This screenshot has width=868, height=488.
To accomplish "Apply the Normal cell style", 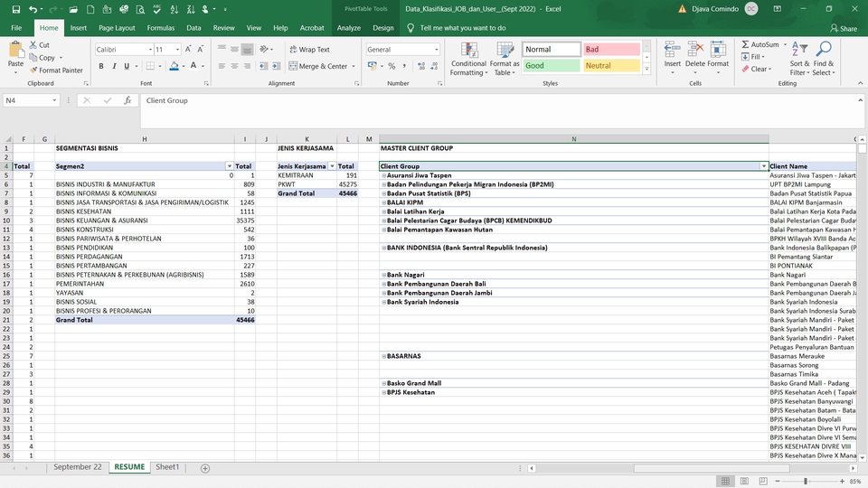I will tap(551, 49).
